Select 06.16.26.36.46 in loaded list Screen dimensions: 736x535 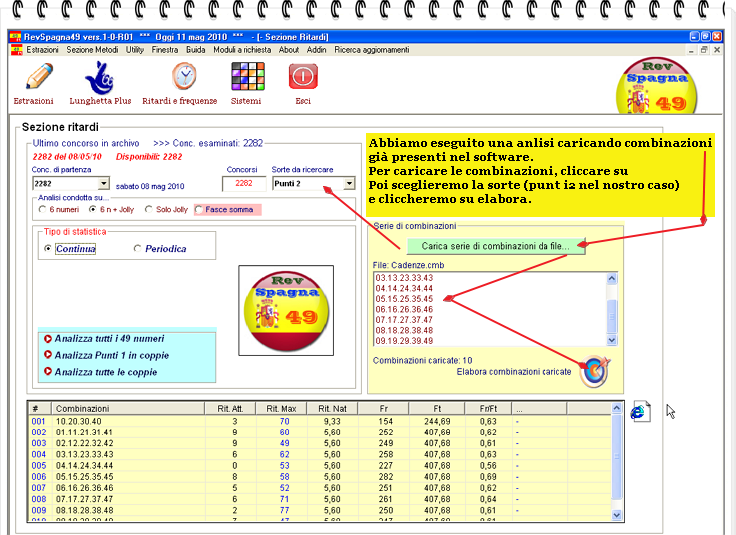click(x=404, y=309)
